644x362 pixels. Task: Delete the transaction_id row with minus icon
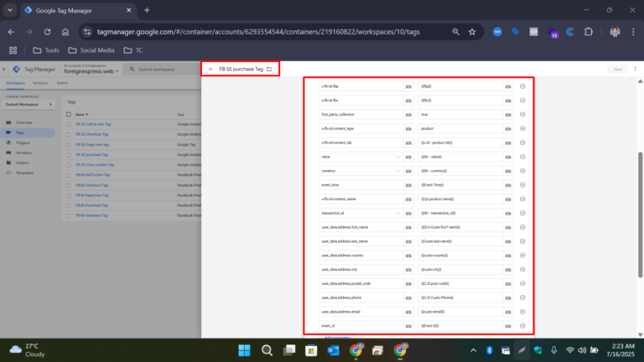point(522,213)
